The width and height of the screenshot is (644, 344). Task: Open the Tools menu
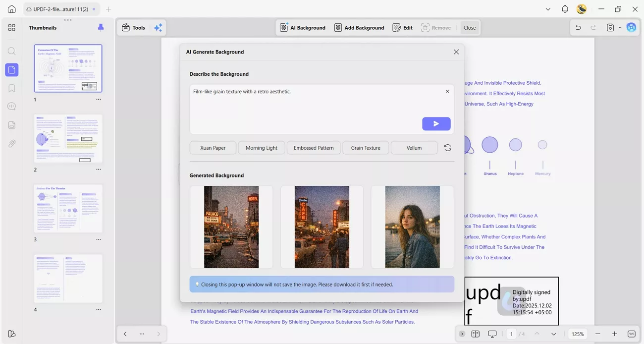point(133,27)
